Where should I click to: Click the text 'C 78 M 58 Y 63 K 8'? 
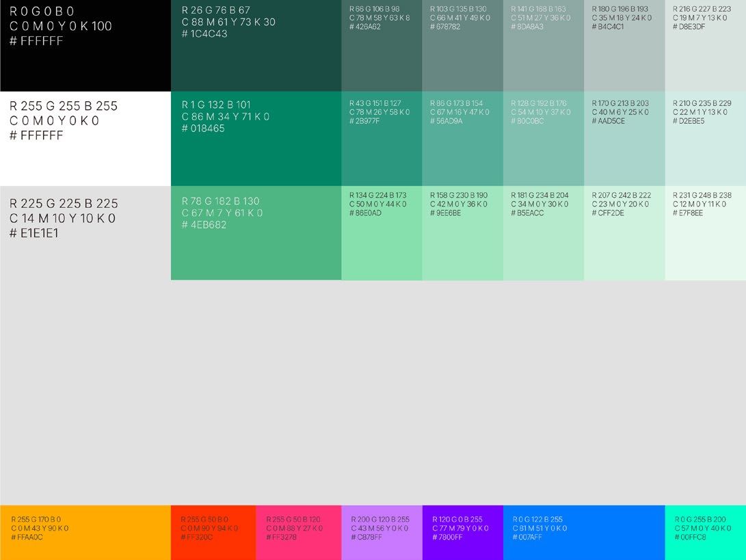(x=379, y=18)
